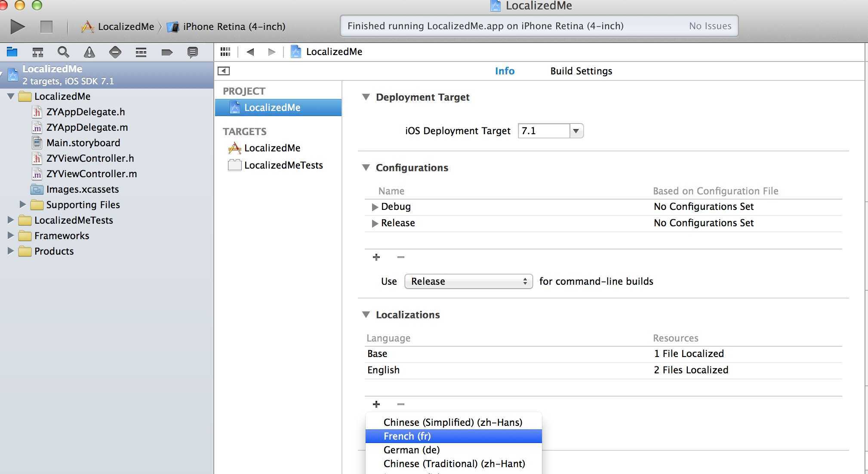
Task: Choose Chinese (Simplified) (zh-Hans) from menu
Action: (x=453, y=422)
